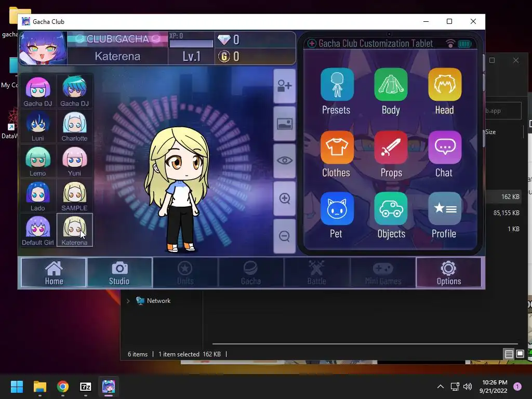
Task: Click the zoom out magnifier
Action: click(284, 236)
